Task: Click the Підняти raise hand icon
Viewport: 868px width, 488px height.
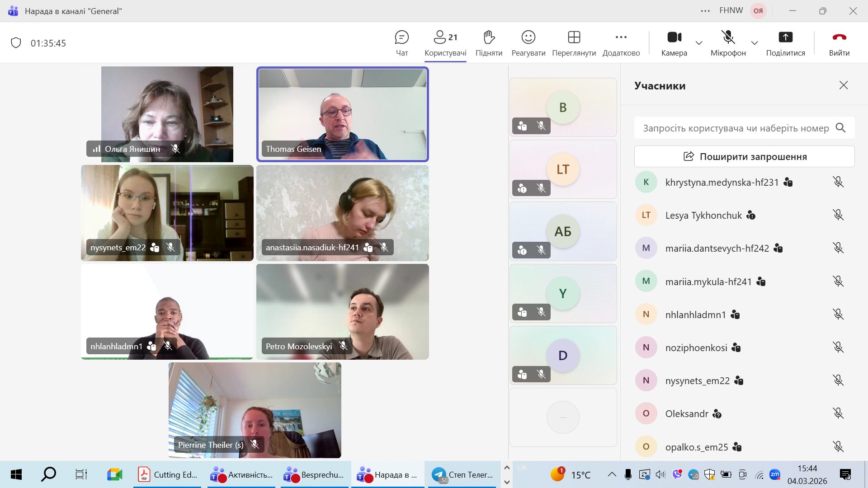Action: (x=489, y=38)
